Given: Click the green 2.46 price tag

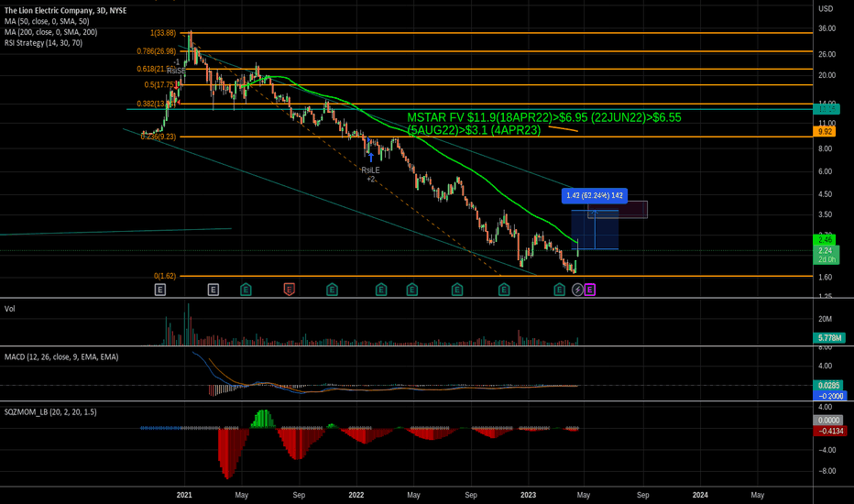Looking at the screenshot, I should [825, 240].
